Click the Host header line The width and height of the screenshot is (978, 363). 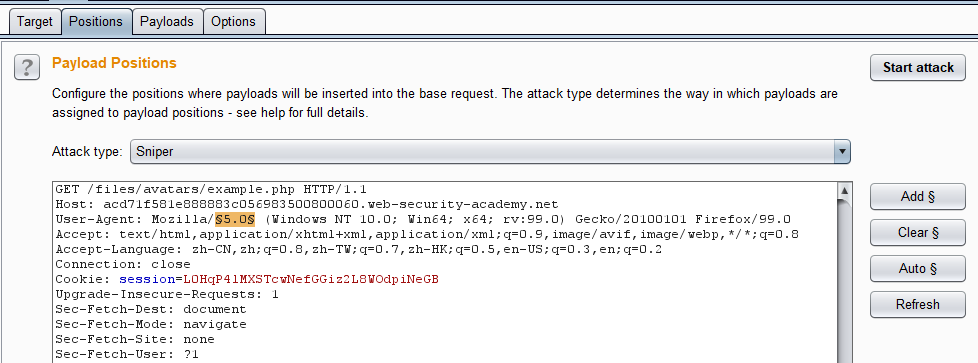pyautogui.click(x=306, y=205)
